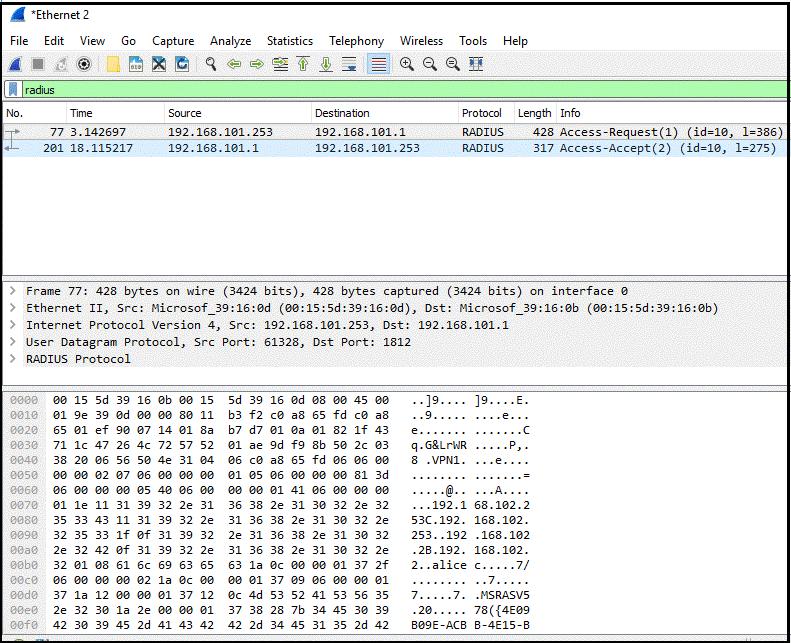Image resolution: width=791 pixels, height=643 pixels.
Task: Click source 192.168.101.253 in packet 77
Action: [220, 132]
